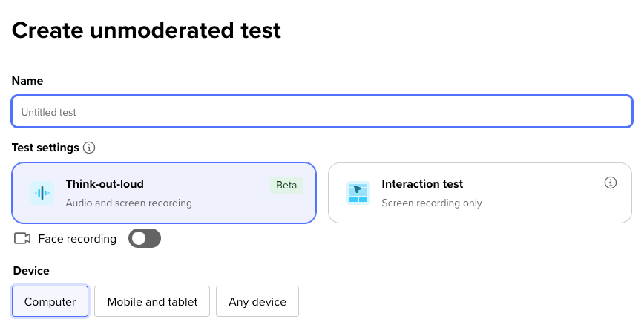Click the Screen recording only subtitle

(432, 203)
